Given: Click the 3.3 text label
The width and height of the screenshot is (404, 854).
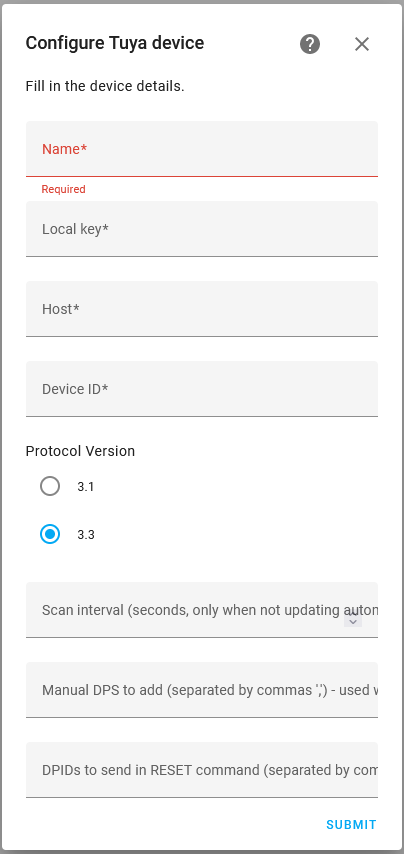Looking at the screenshot, I should [x=85, y=535].
